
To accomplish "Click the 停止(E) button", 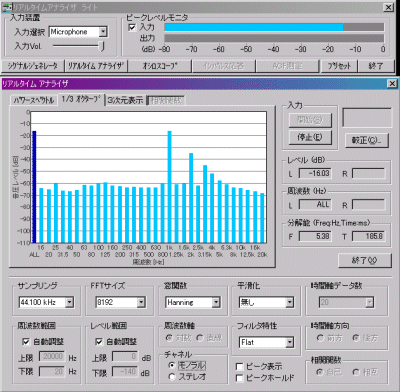I will (310, 137).
